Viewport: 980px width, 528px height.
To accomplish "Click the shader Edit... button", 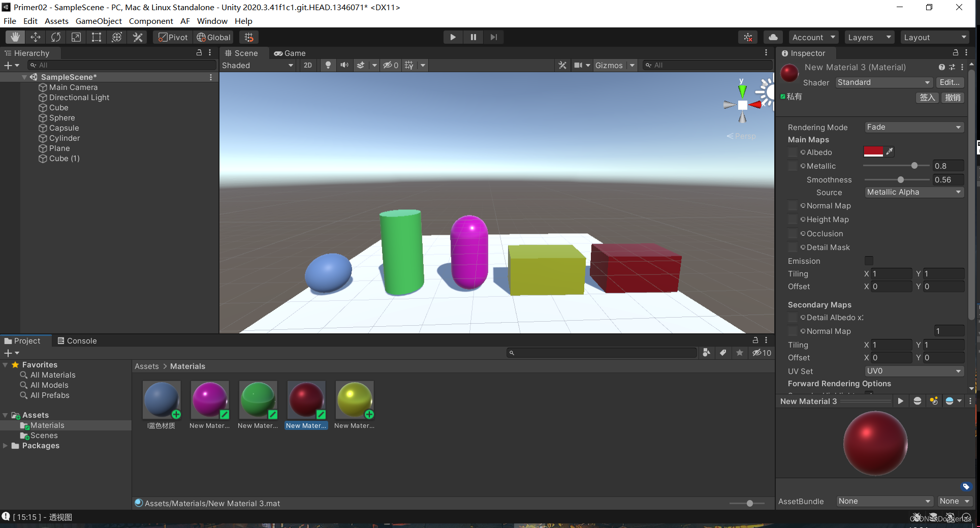I will (950, 82).
